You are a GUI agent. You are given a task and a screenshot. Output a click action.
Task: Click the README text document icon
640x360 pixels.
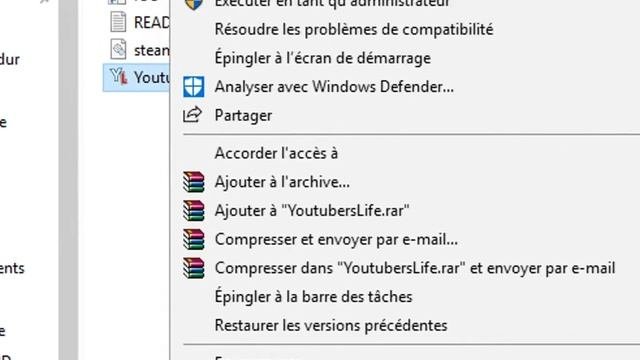(118, 22)
